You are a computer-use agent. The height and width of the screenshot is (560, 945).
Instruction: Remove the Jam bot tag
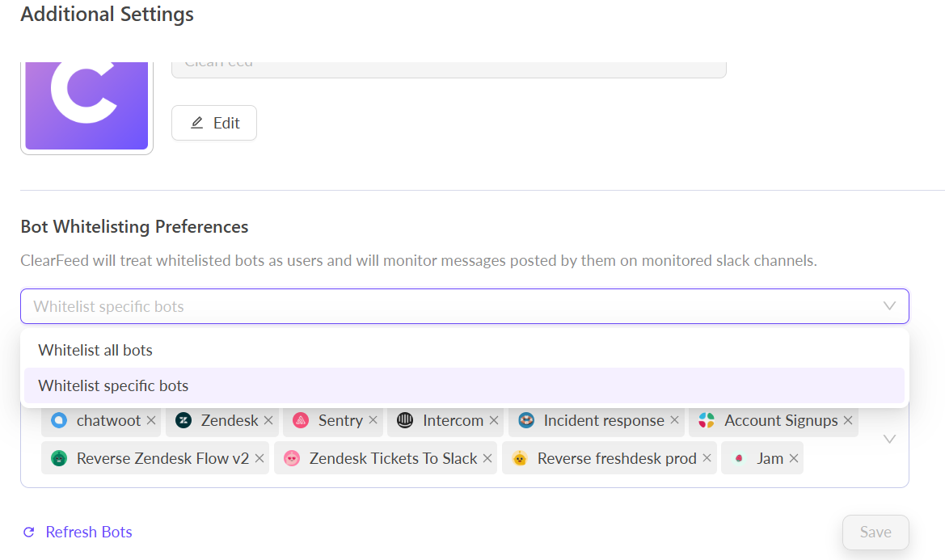[794, 458]
